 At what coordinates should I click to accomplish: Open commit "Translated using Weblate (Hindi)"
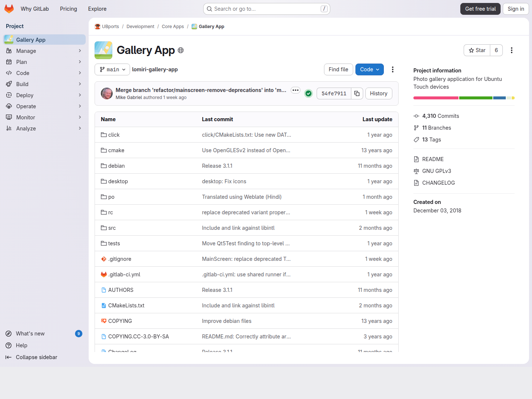pyautogui.click(x=242, y=197)
